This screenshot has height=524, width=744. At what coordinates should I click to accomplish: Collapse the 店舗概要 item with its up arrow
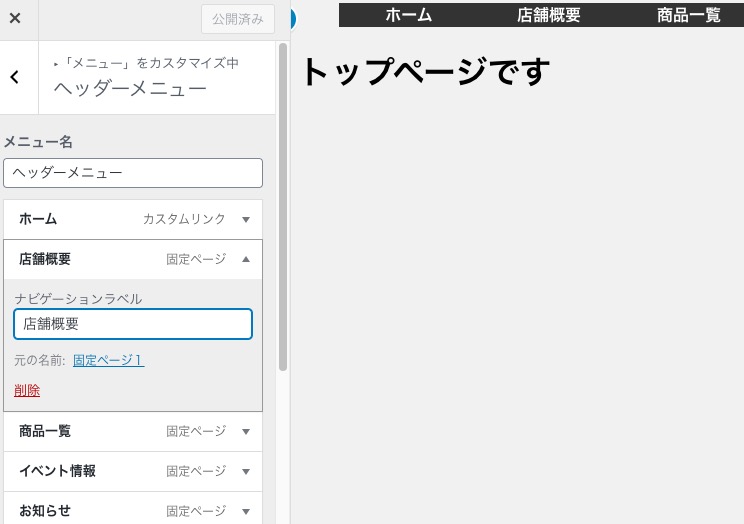point(246,259)
